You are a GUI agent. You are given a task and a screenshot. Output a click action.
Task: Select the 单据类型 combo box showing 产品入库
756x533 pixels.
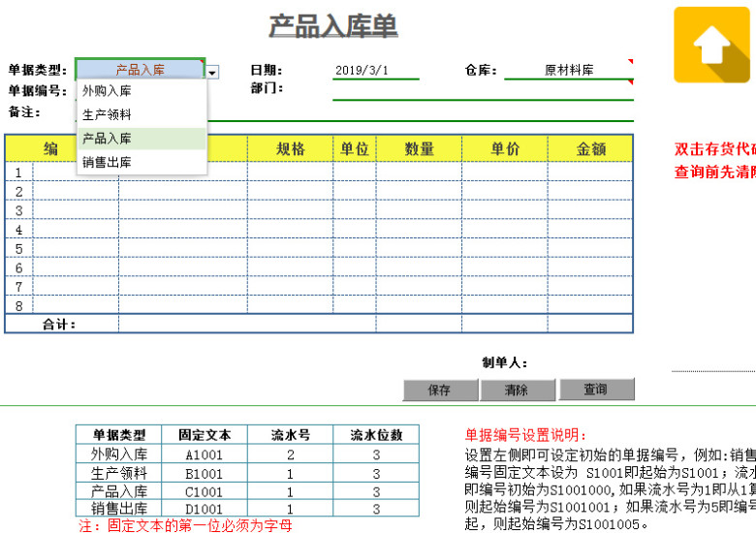(x=141, y=70)
